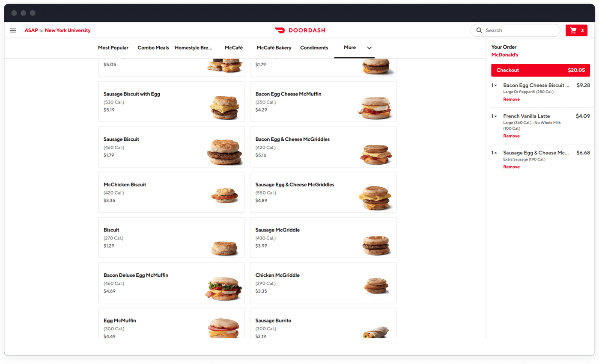Open Sausage Biscuit with Egg menu card
599x364 pixels.
(x=172, y=102)
